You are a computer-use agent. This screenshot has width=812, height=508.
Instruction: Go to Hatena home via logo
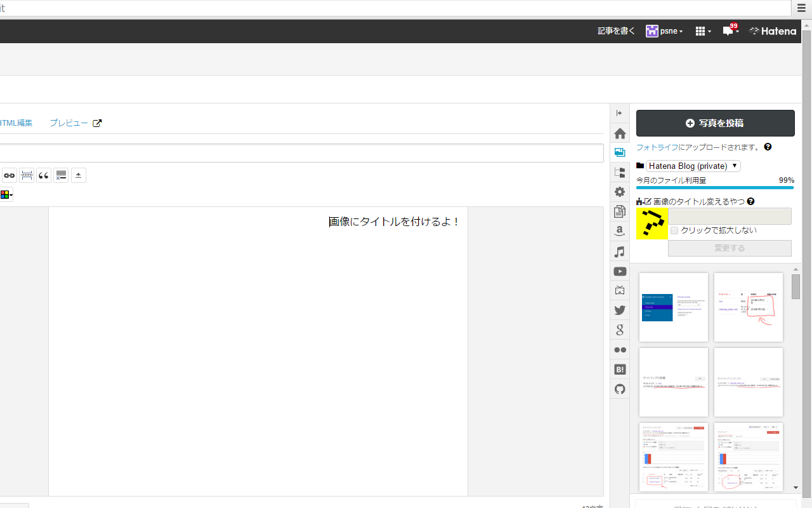tap(773, 31)
